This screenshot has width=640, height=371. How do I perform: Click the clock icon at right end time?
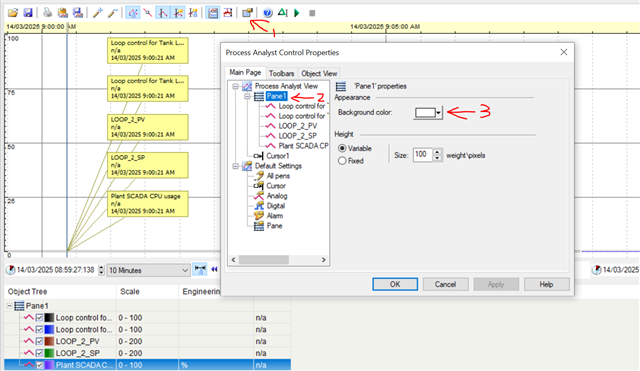tap(596, 270)
